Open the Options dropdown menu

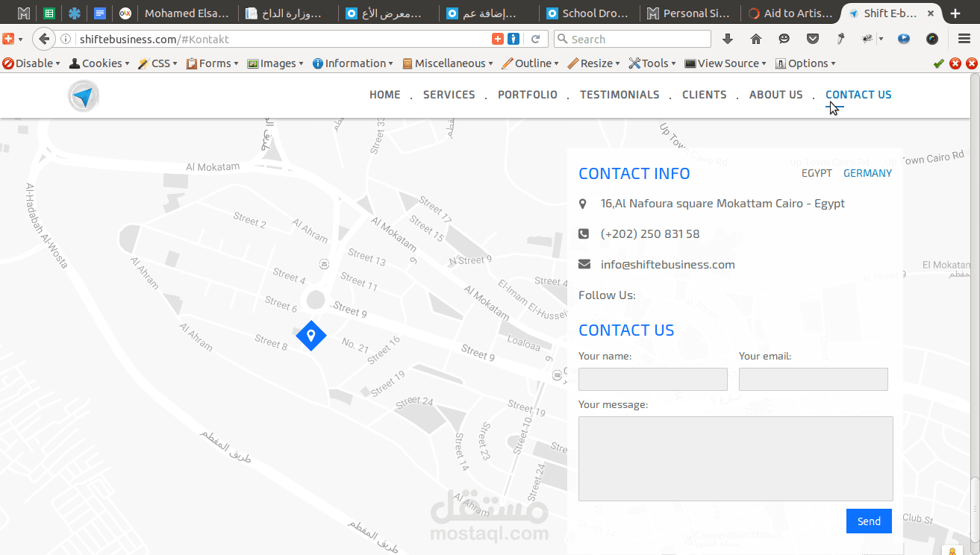(806, 63)
